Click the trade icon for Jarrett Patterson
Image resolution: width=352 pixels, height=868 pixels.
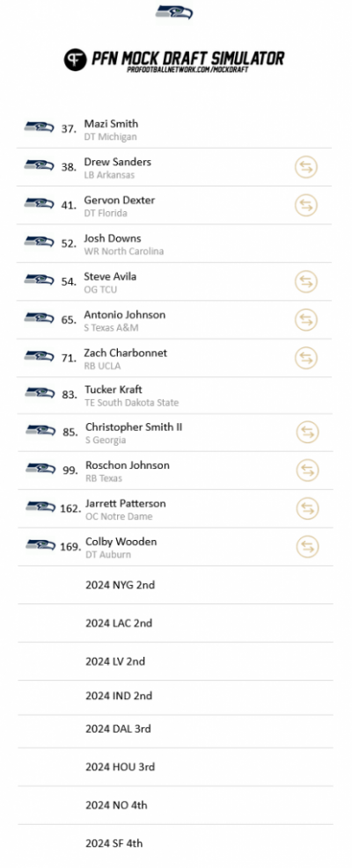tap(308, 508)
